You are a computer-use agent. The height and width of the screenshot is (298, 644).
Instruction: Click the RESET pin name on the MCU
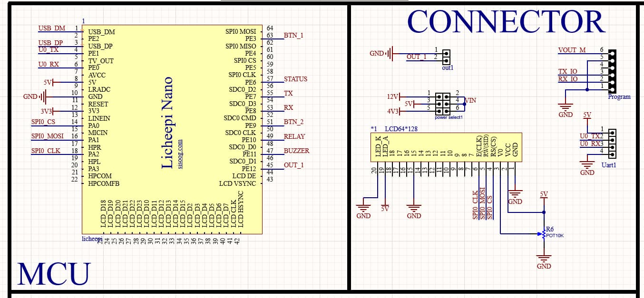(x=98, y=104)
